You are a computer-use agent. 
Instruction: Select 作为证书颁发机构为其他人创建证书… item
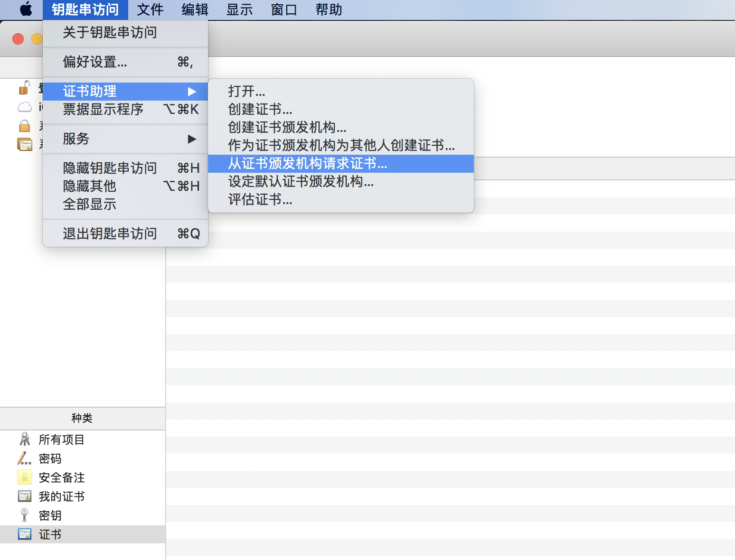(x=341, y=145)
